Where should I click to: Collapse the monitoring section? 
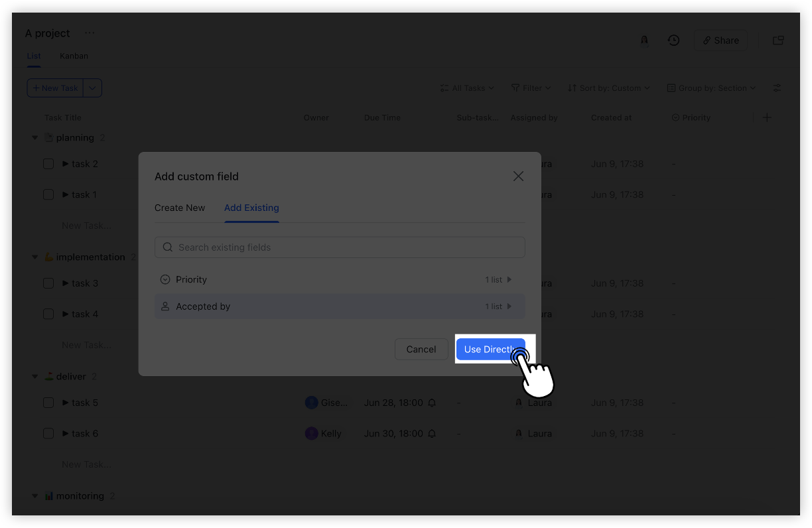(x=34, y=495)
